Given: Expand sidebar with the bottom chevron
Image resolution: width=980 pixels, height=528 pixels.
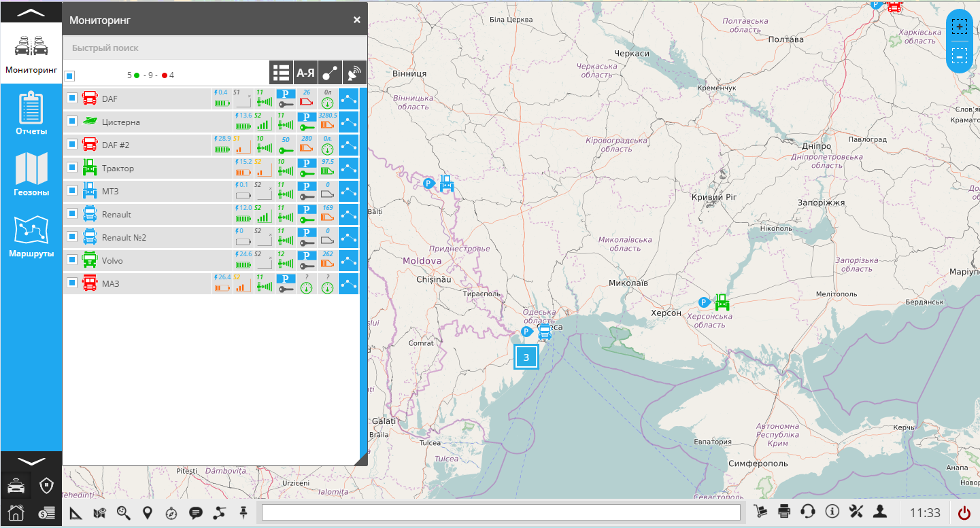Looking at the screenshot, I should (x=31, y=461).
